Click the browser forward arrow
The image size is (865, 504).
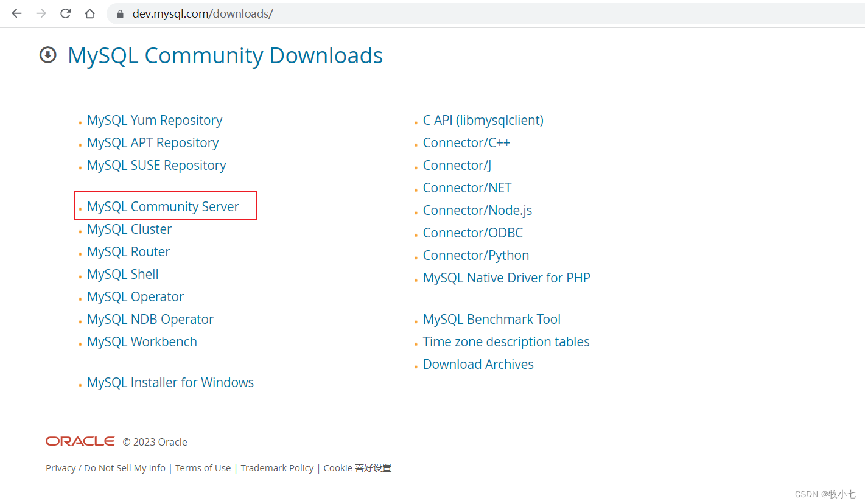[x=41, y=13]
